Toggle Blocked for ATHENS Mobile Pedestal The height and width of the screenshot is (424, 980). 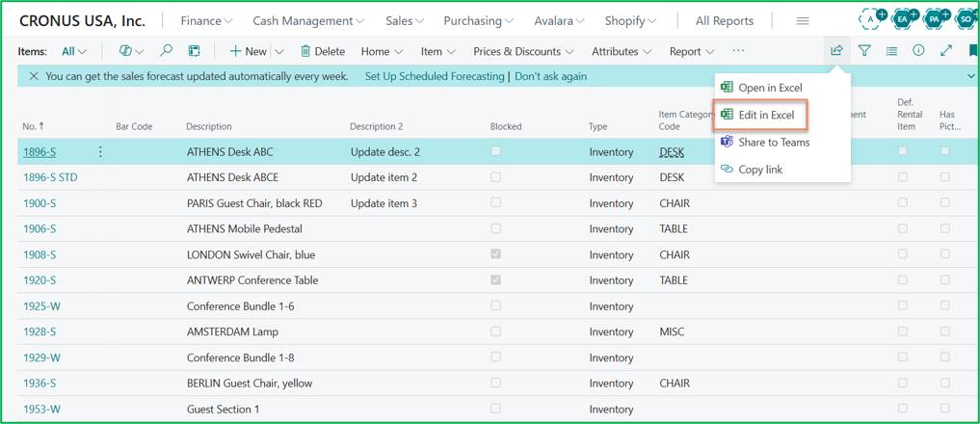495,228
